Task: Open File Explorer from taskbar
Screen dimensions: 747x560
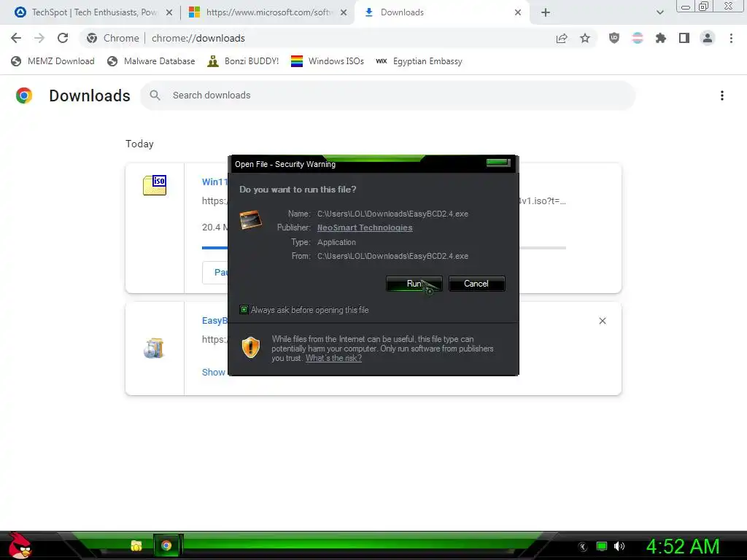Action: pos(136,545)
